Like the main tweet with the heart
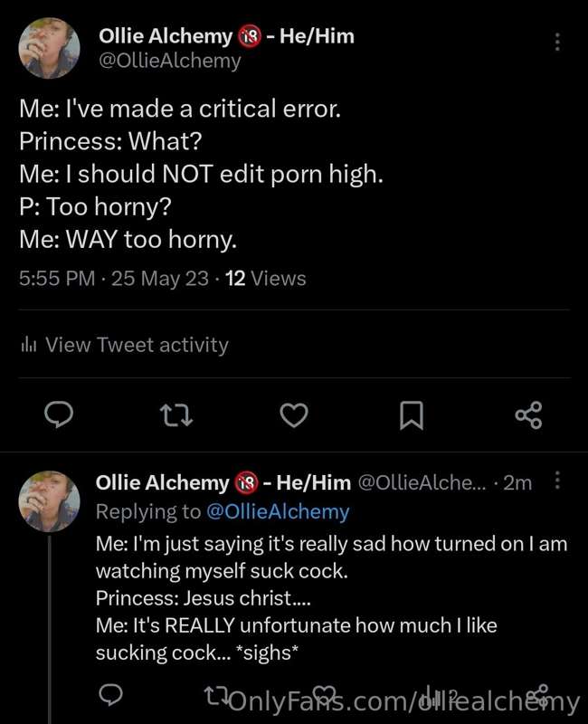Screen dimensions: 588x724 (294, 415)
